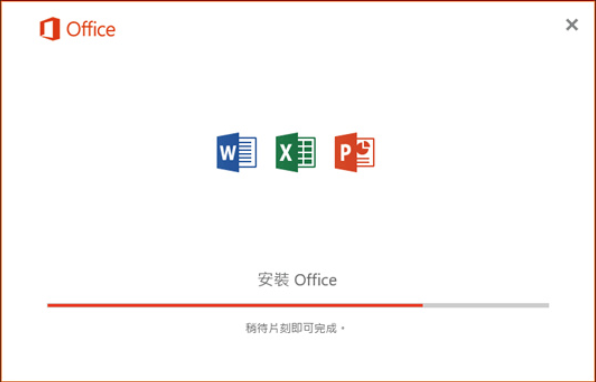Click the word Office in install heading
This screenshot has height=382, width=596.
[315, 280]
